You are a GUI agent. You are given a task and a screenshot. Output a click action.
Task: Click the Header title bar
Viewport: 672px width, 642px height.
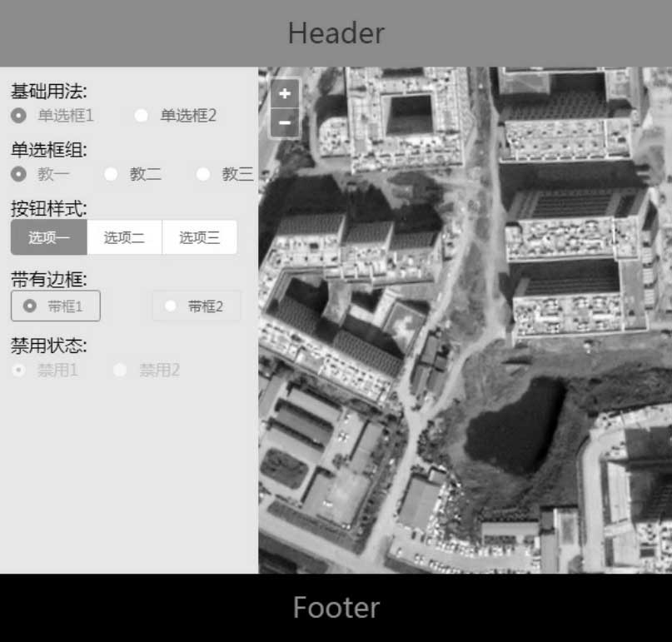(336, 33)
